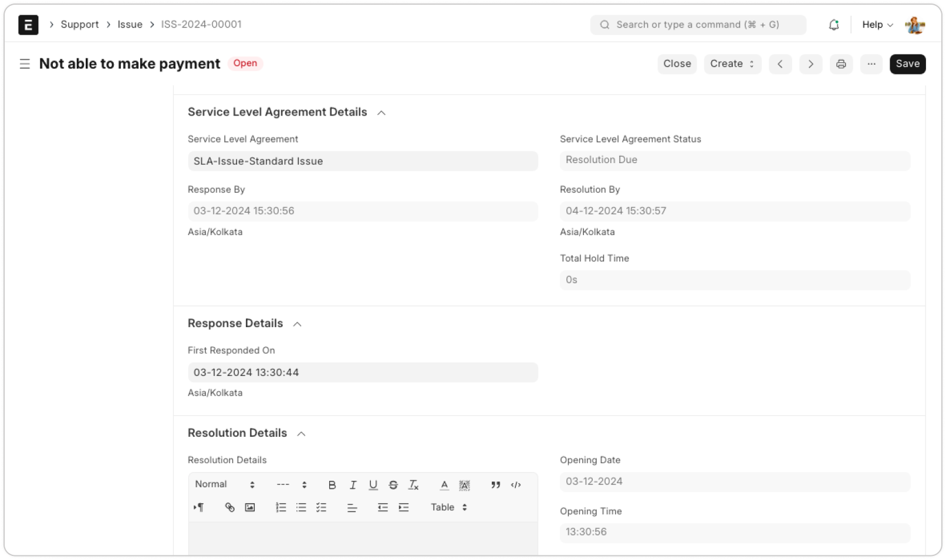Open the Normal heading style dropdown

pyautogui.click(x=225, y=484)
